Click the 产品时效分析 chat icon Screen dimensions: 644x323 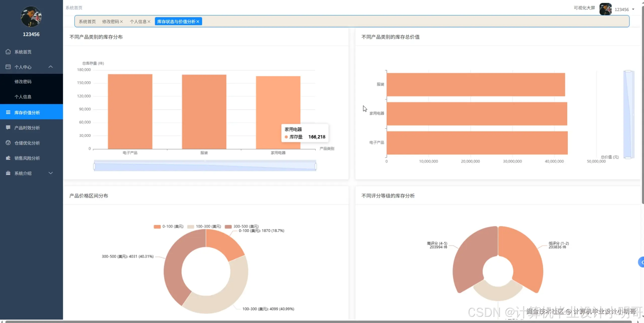pos(8,127)
